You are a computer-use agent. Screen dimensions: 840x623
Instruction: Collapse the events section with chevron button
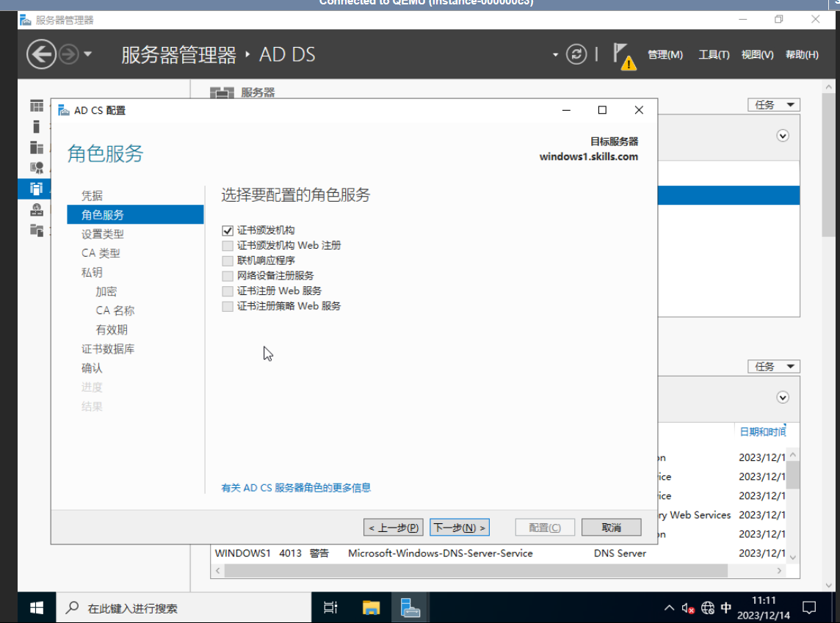pos(783,398)
